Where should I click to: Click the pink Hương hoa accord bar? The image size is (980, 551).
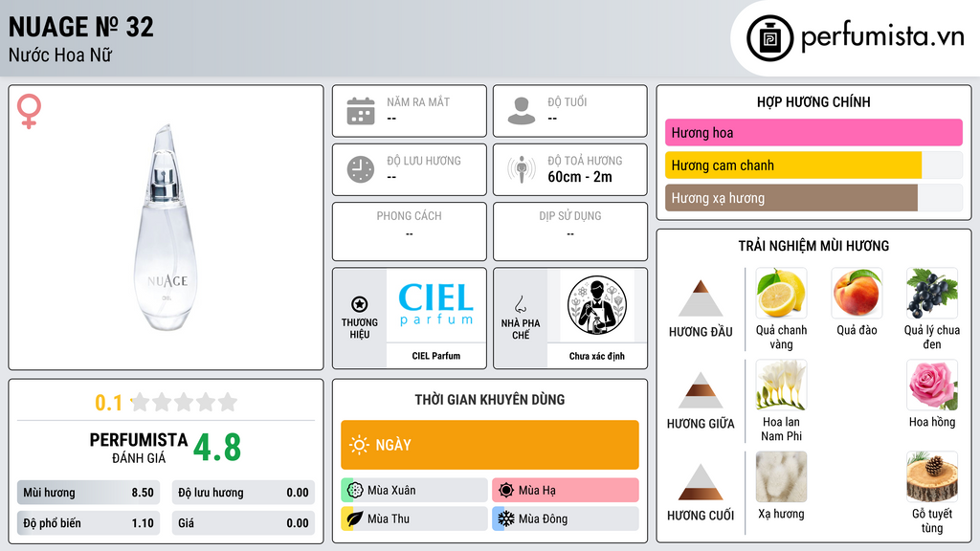point(813,132)
